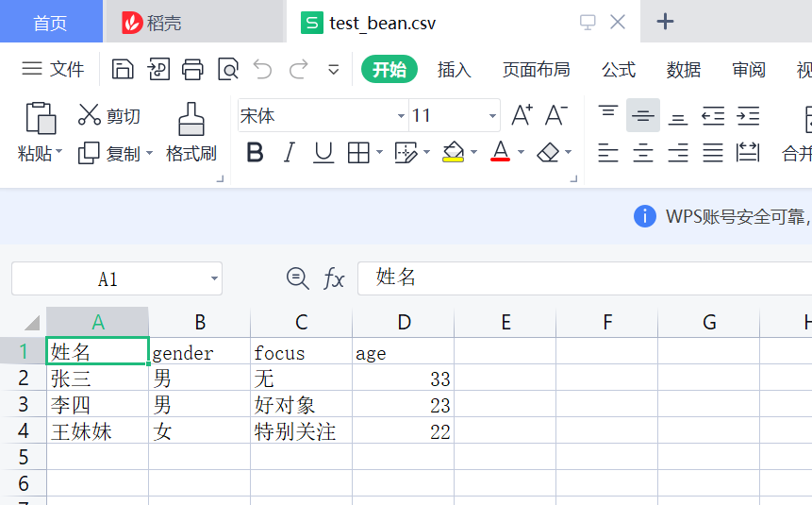Justify text alignment icon
Viewport: 812px width, 505px height.
click(x=713, y=152)
